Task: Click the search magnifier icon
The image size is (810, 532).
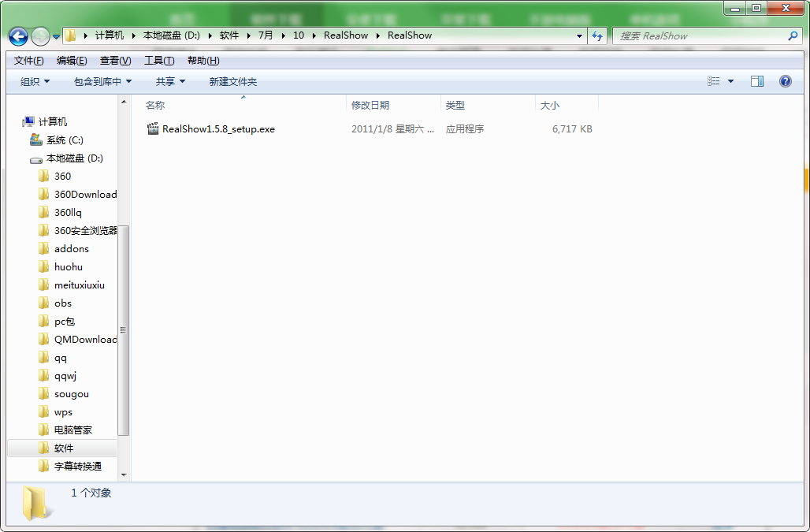Action: 793,35
